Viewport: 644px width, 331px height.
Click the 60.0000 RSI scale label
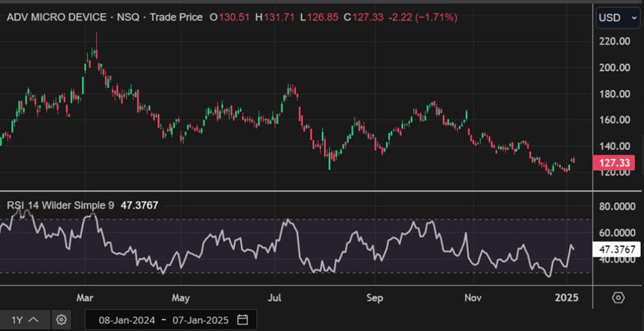617,233
